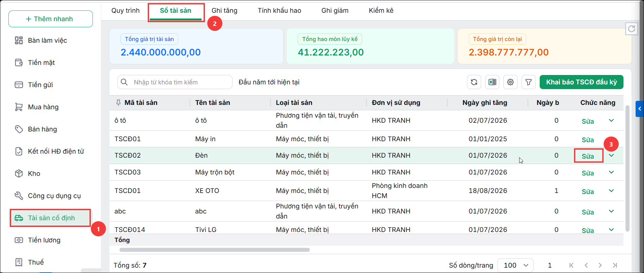644x273 pixels.
Task: Click the Công cụ dụng cụ wrench icon
Action: pyautogui.click(x=19, y=196)
